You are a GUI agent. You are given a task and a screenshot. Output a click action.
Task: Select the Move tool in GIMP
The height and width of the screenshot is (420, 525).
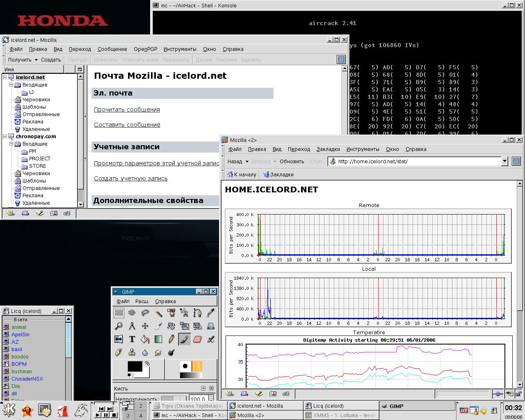pos(145,326)
